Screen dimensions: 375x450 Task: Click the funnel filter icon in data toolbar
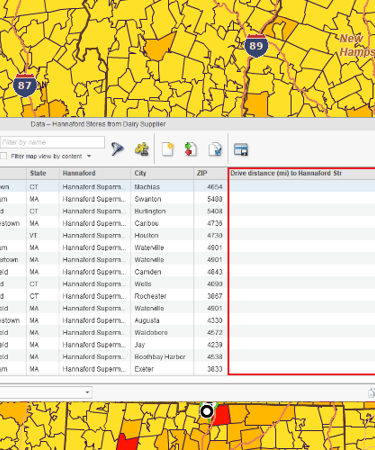[x=117, y=149]
